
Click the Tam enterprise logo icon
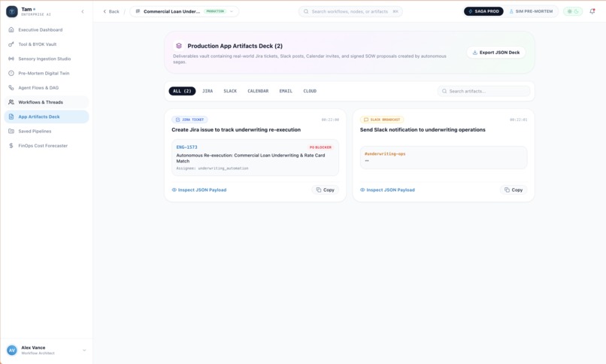tap(12, 11)
